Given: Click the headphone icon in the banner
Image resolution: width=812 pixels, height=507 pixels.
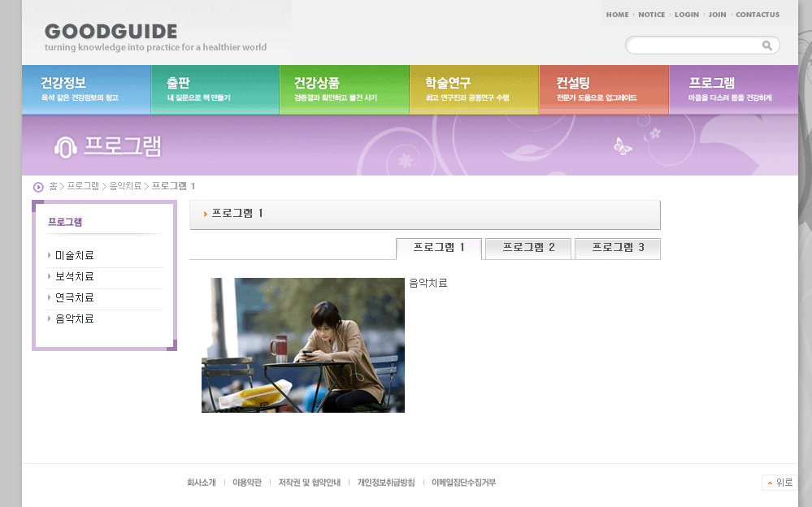Looking at the screenshot, I should coord(66,147).
